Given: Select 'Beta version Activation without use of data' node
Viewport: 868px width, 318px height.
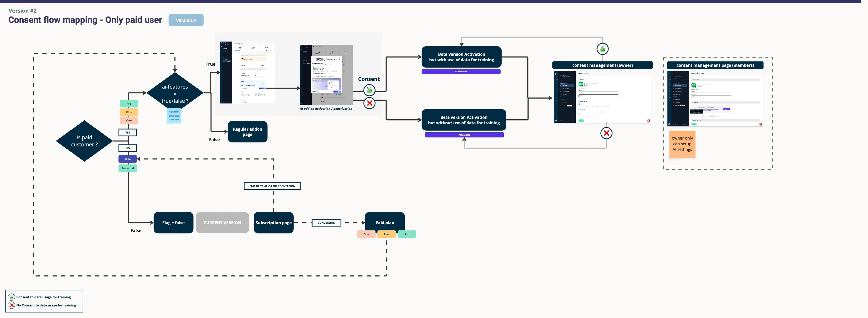Looking at the screenshot, I should point(464,120).
